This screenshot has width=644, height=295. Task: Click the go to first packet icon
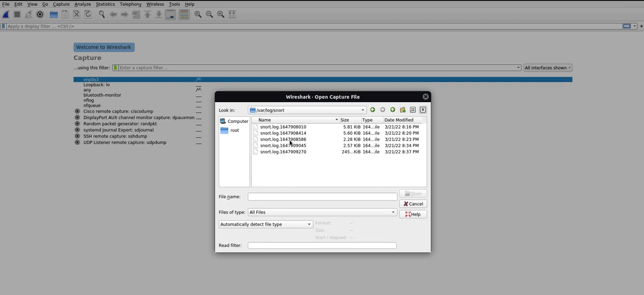tap(147, 15)
